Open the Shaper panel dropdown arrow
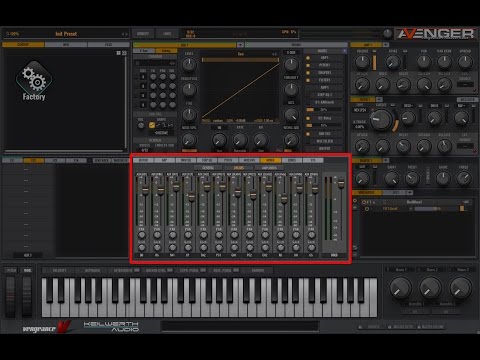480x360 pixels. [x=386, y=160]
